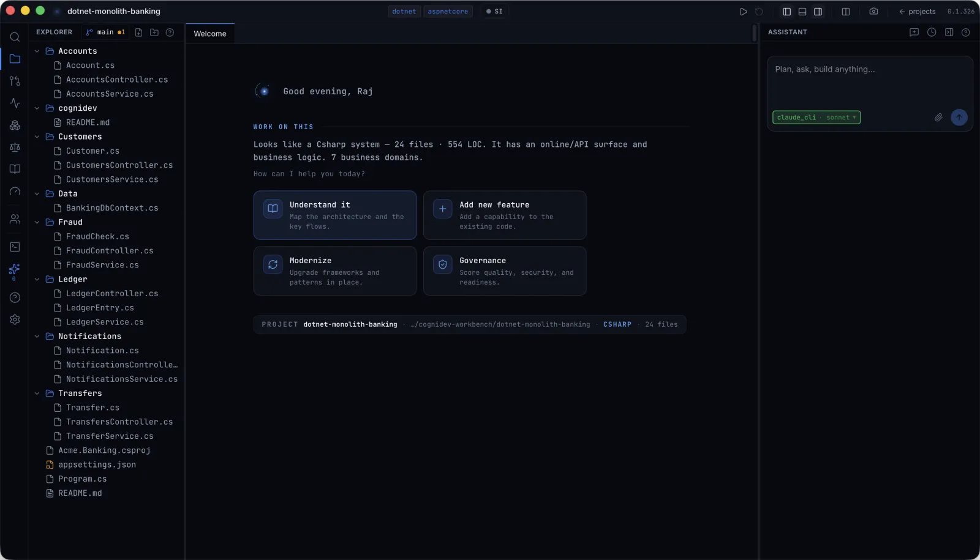Open the search icon in the activity bar
This screenshot has width=980, height=560.
15,37
